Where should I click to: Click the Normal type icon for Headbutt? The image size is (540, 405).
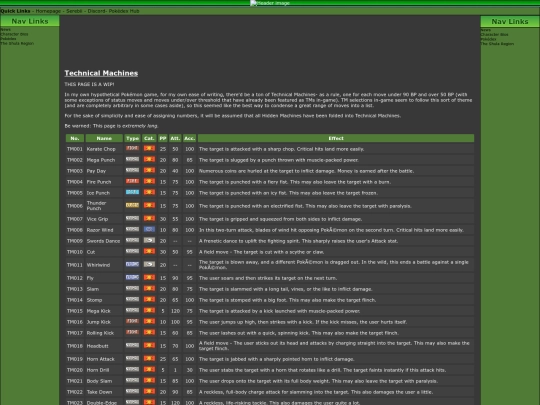[x=132, y=345]
